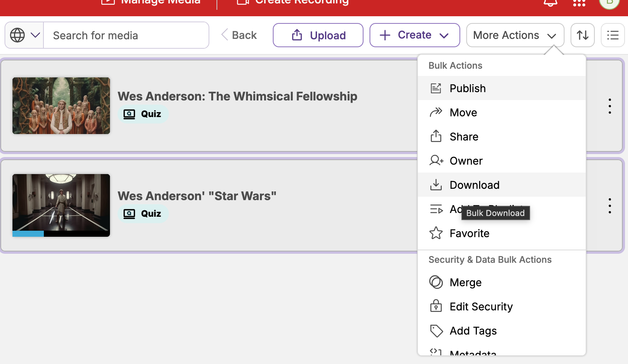Open the Create dropdown
Image resolution: width=628 pixels, height=364 pixels.
415,35
